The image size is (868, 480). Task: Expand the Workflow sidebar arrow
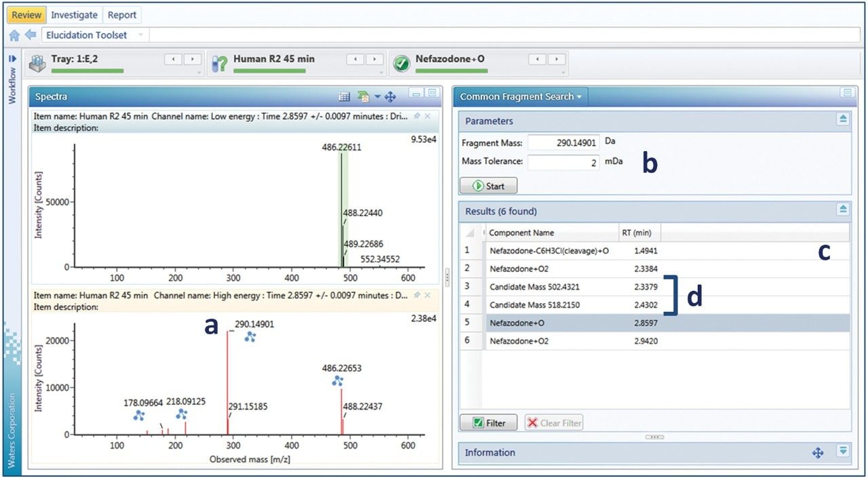click(x=12, y=59)
